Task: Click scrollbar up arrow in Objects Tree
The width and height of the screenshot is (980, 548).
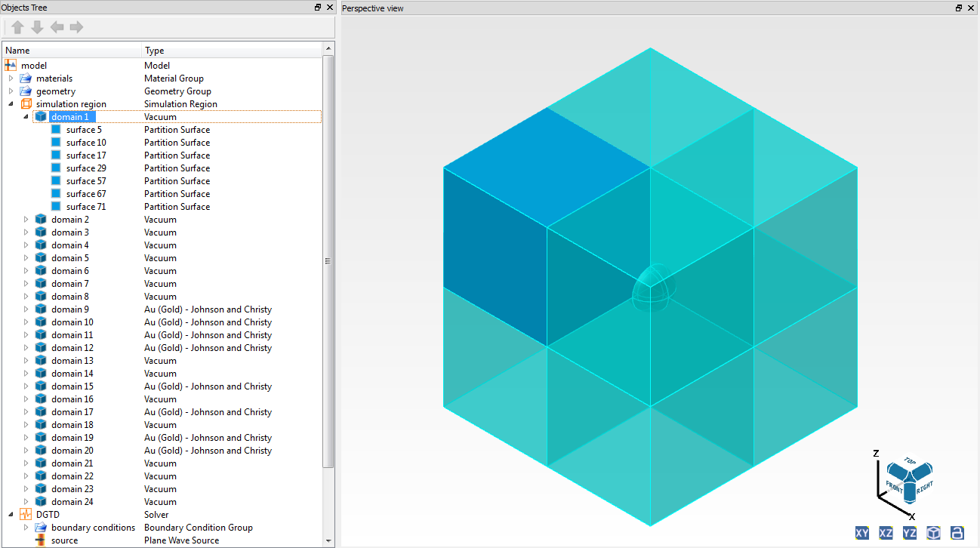Action: click(328, 48)
